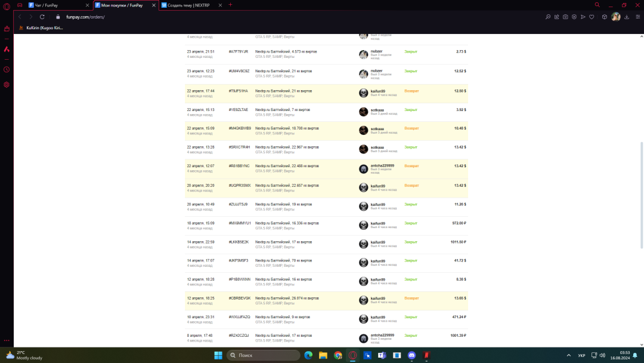
Task: Open the browser profile avatar
Action: pos(615,17)
